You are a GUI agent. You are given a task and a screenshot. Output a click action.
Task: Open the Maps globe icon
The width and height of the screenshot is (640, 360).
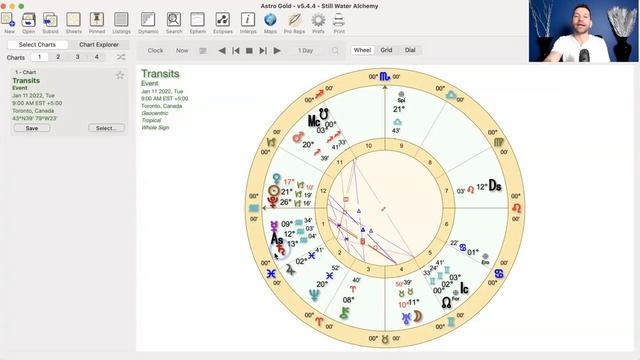click(270, 20)
